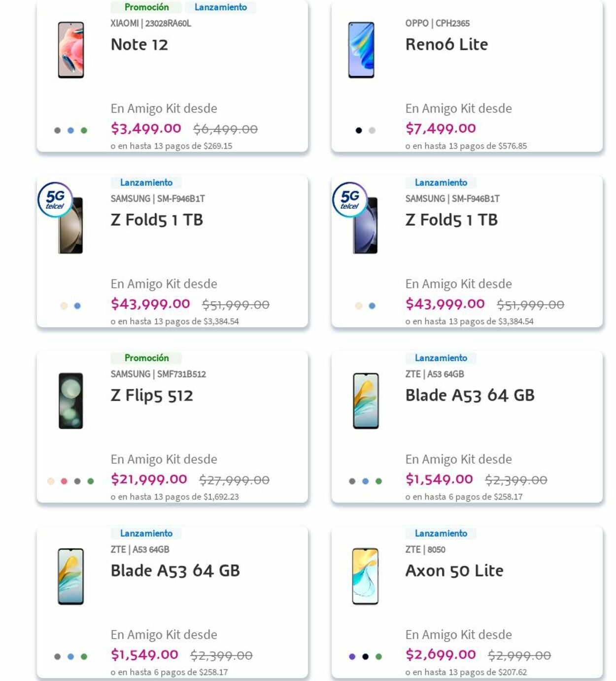Open the Z Fold5 1 TB product title

click(x=157, y=220)
